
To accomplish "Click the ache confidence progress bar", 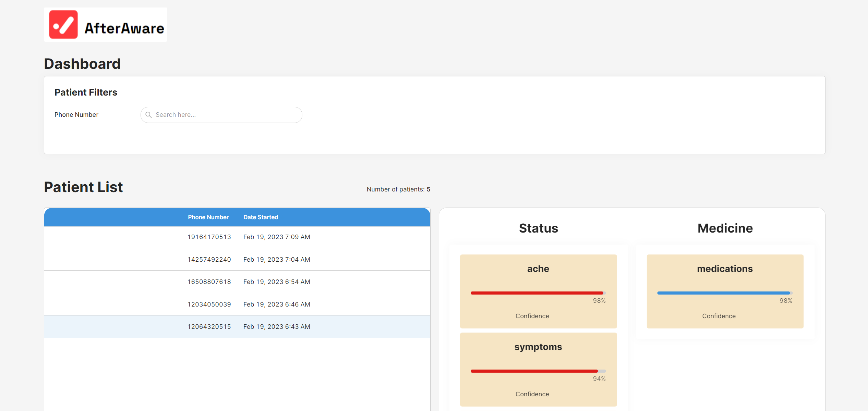I will point(538,293).
